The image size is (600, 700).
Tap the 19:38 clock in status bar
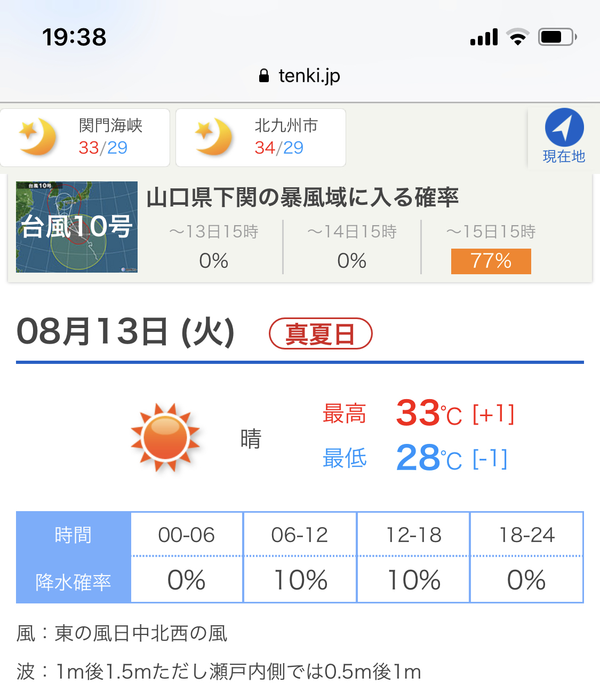tap(74, 37)
